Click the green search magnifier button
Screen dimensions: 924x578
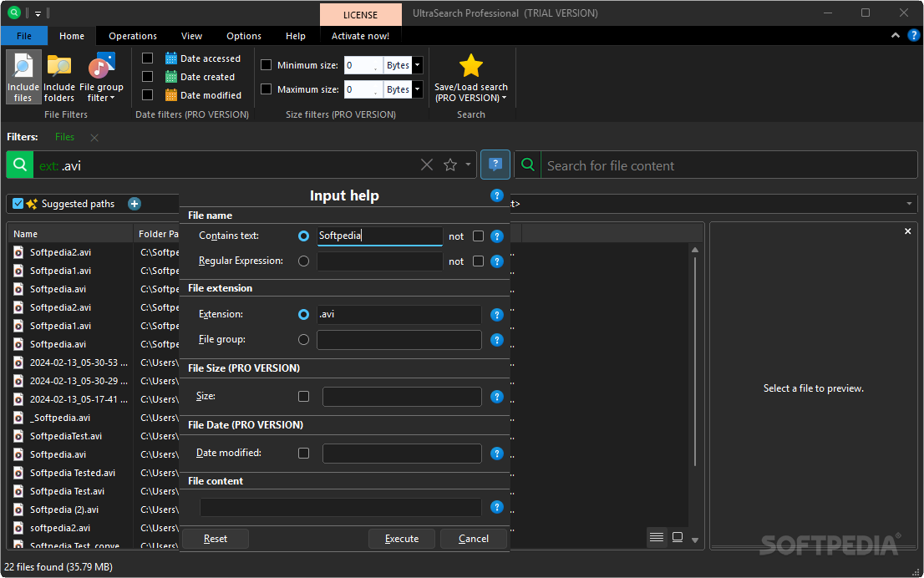pos(20,165)
